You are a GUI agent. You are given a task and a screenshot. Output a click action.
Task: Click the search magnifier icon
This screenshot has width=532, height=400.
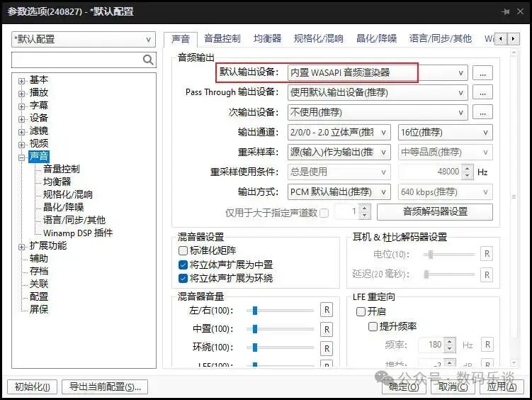click(148, 60)
